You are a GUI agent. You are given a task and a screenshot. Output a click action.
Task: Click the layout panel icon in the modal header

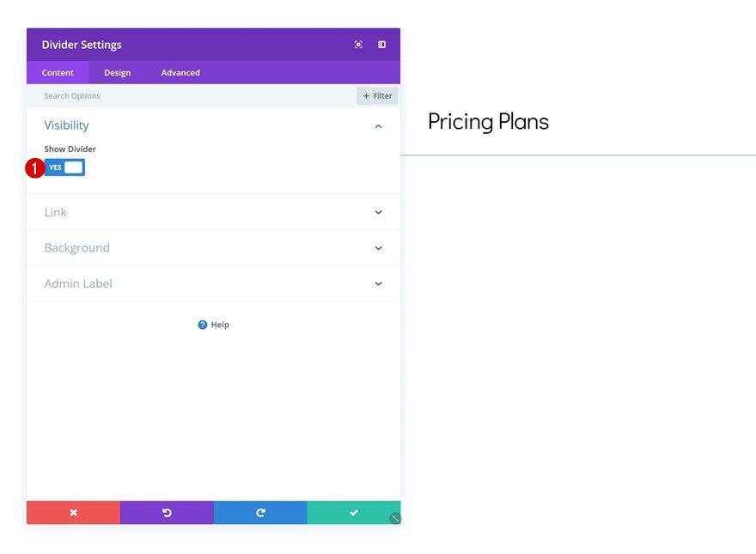[x=381, y=44]
